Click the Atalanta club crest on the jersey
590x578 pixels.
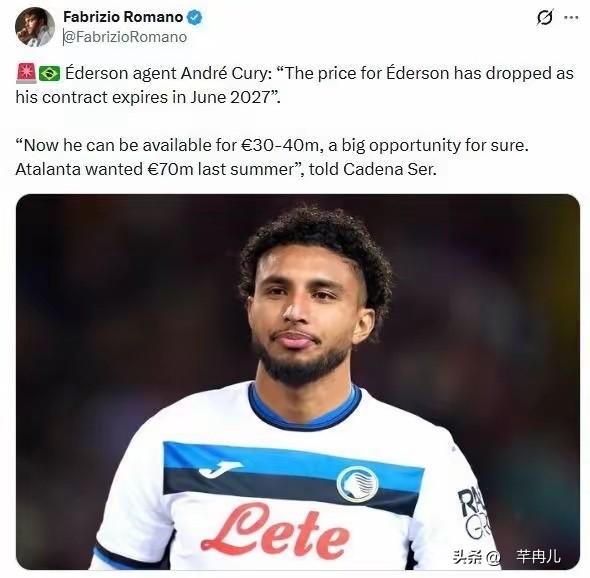[x=357, y=484]
